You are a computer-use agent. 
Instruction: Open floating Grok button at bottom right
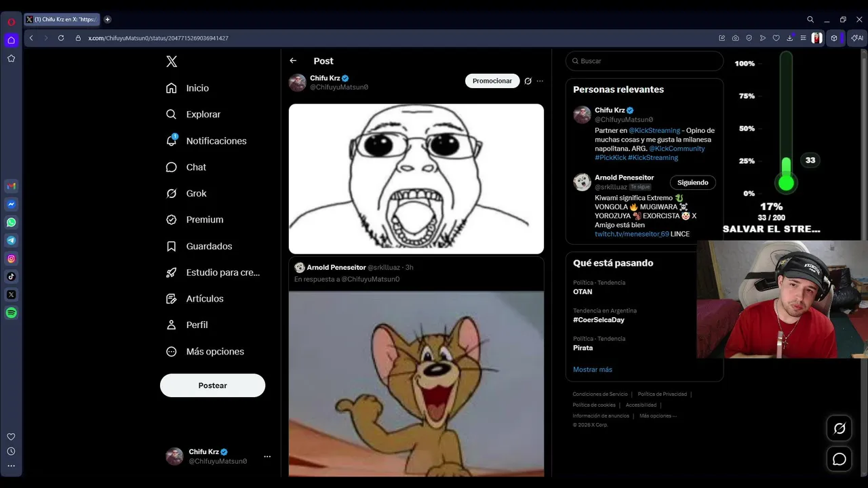pyautogui.click(x=840, y=428)
